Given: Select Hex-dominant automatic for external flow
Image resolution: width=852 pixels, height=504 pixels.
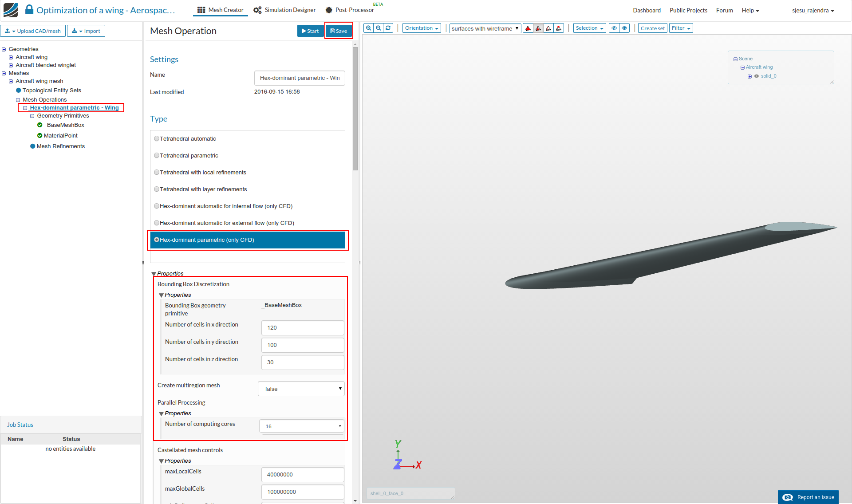Looking at the screenshot, I should coord(157,223).
